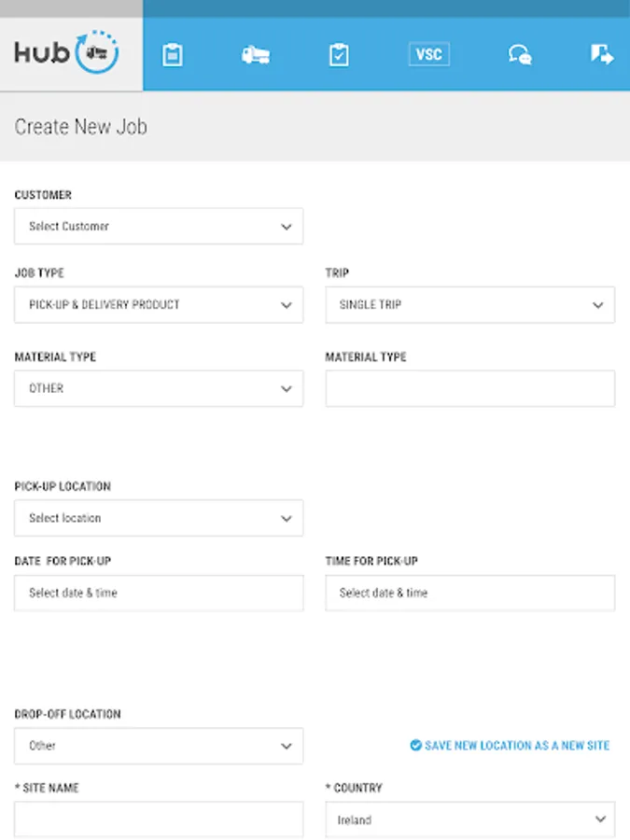Click the Date for Pick-up field

(159, 593)
